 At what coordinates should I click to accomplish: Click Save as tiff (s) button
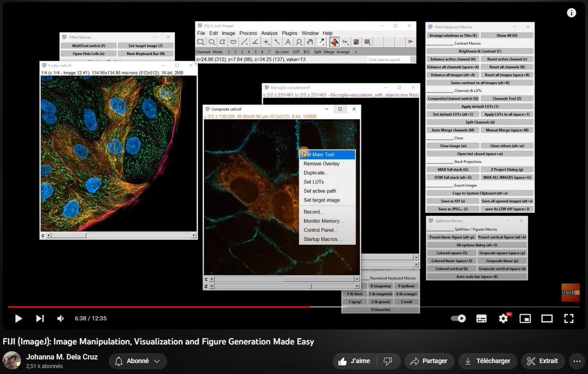pyautogui.click(x=453, y=201)
